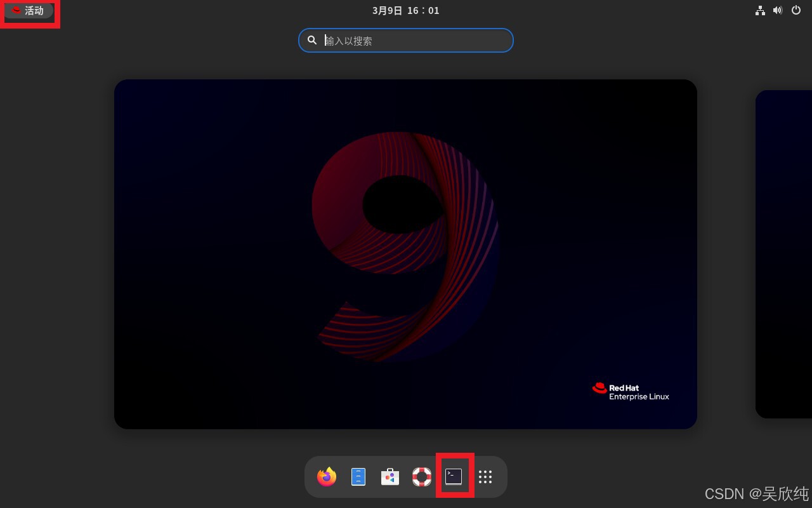Select the main workspace thumbnail
Viewport: 812px width, 508px height.
click(x=405, y=254)
